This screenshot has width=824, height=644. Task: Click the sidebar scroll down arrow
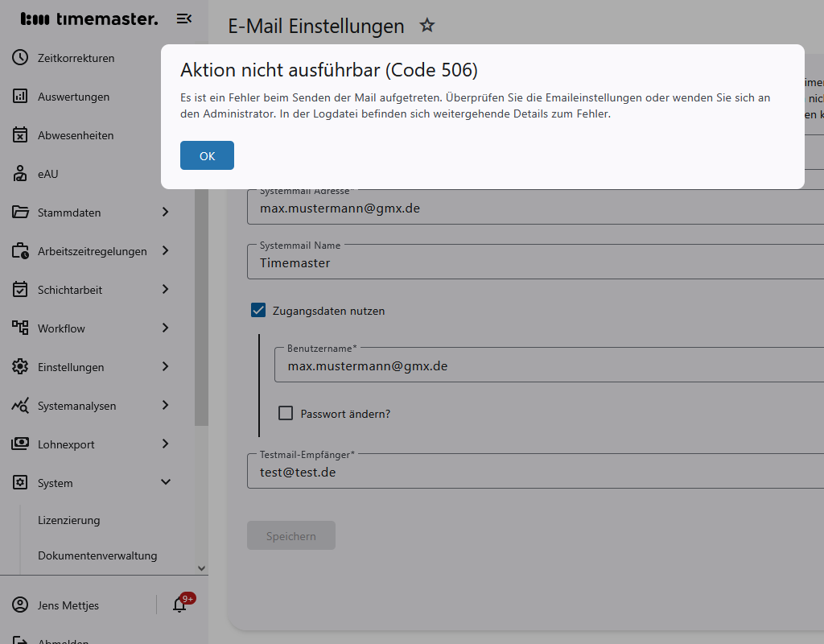point(201,568)
